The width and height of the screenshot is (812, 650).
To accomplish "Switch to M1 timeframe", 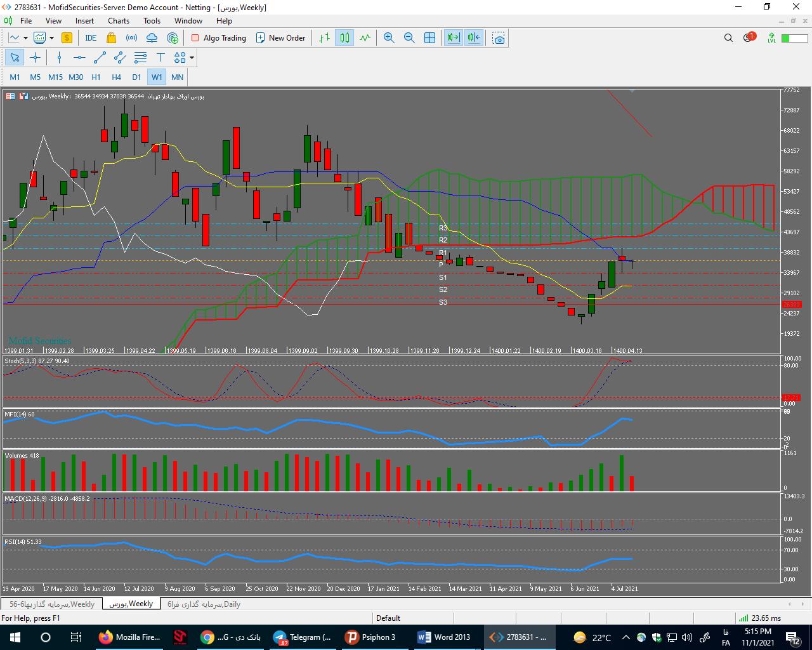I will [15, 77].
